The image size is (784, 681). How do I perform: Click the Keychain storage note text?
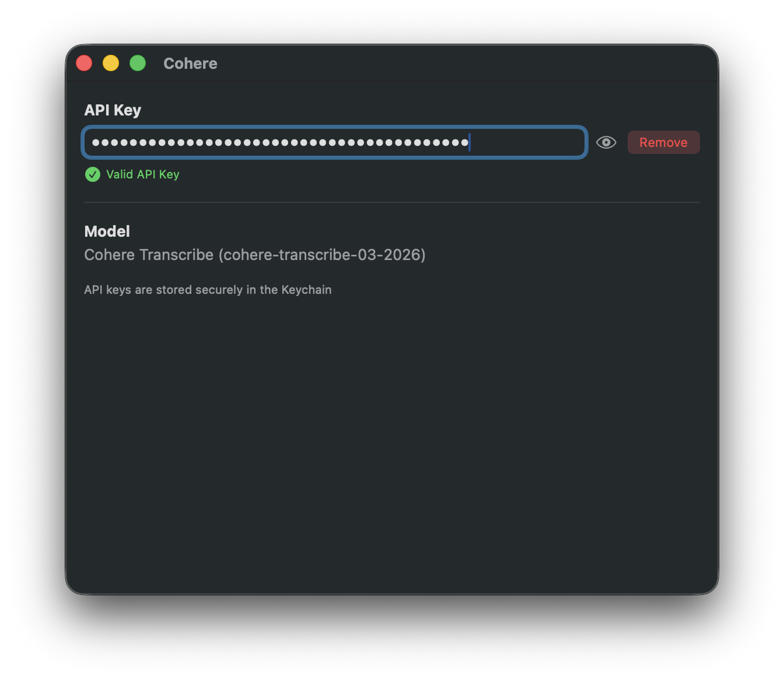(208, 290)
